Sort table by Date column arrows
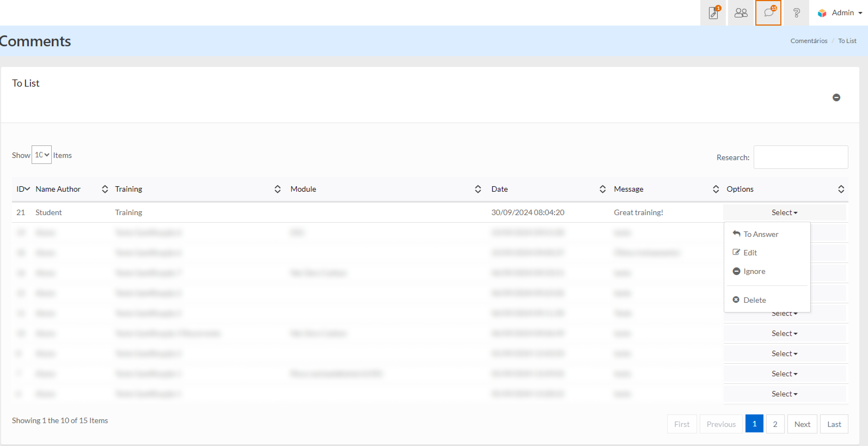This screenshot has height=446, width=868. click(603, 189)
